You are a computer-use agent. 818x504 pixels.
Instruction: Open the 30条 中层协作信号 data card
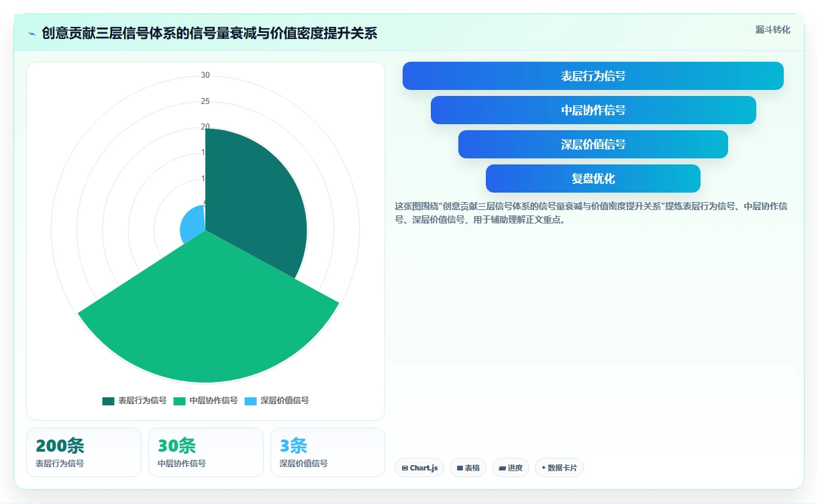click(x=206, y=452)
